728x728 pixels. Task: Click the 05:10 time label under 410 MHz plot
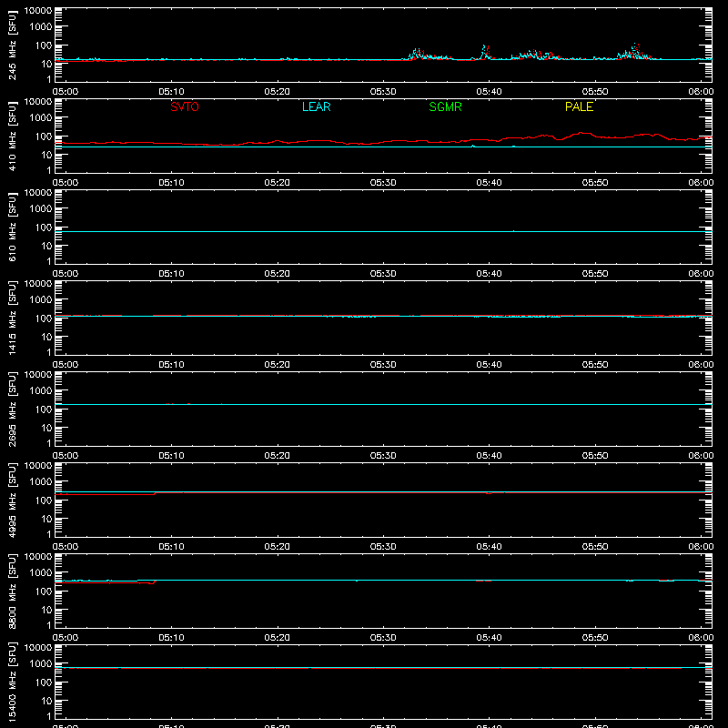click(x=171, y=183)
